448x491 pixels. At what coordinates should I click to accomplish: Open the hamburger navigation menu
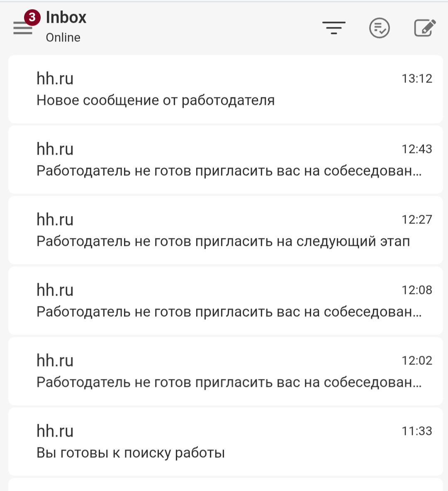22,28
